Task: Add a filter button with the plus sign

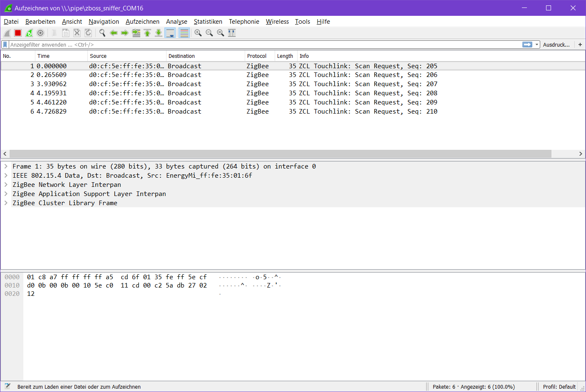Action: click(580, 45)
